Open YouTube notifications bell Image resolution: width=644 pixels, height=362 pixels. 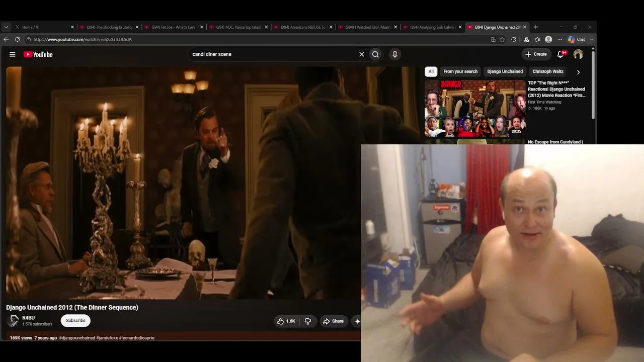[561, 54]
